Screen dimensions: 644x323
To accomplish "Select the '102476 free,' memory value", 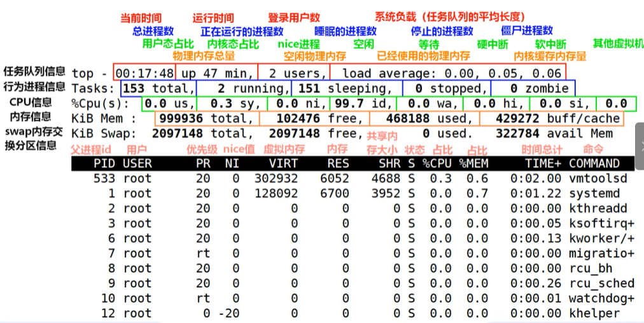I will point(320,119).
